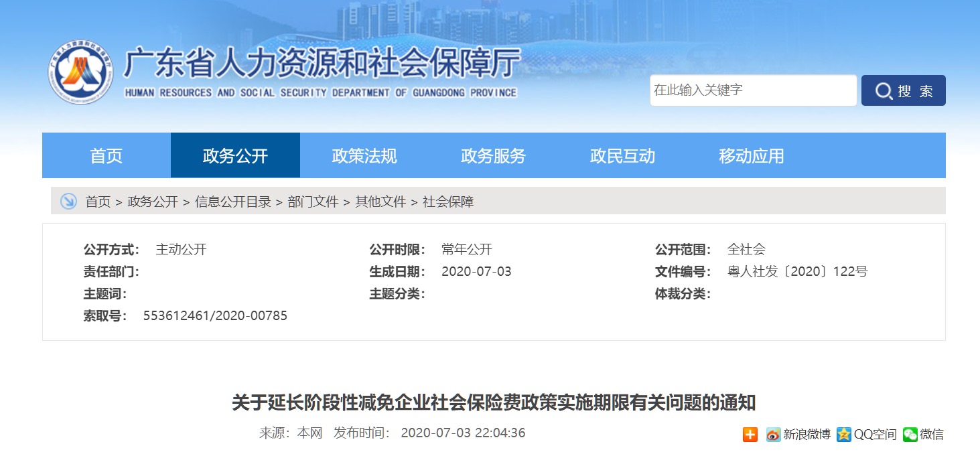Select 社会保障 breadcrumb link
Screen dimensions: 980x452
pos(448,202)
